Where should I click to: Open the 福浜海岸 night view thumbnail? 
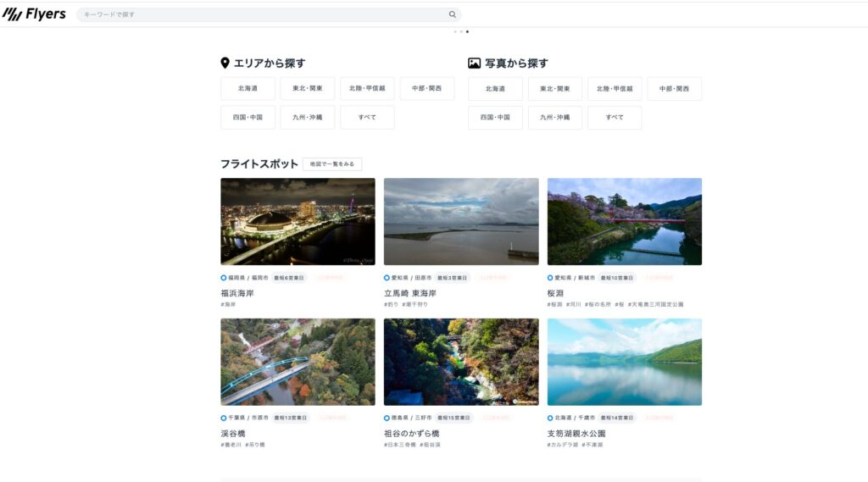click(298, 221)
